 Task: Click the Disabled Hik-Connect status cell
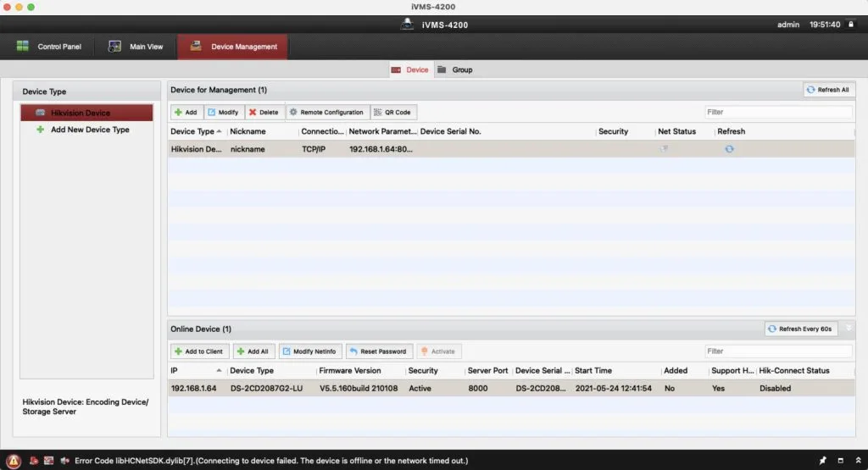775,388
